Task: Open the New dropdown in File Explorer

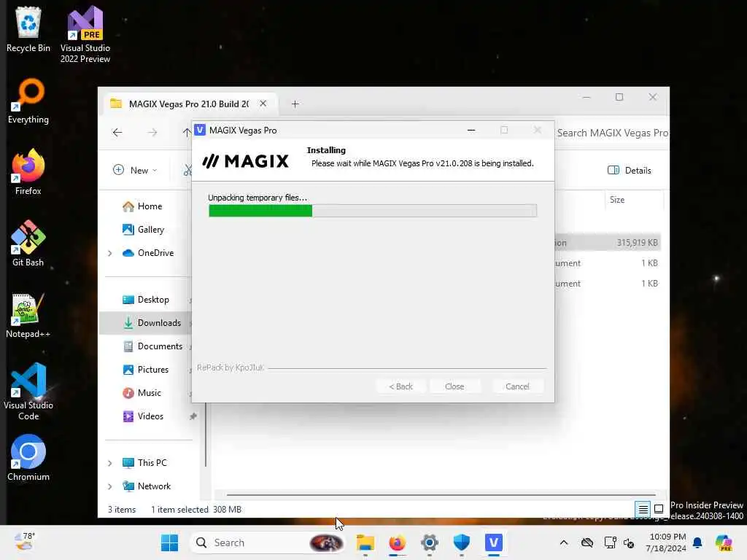Action: 135,170
